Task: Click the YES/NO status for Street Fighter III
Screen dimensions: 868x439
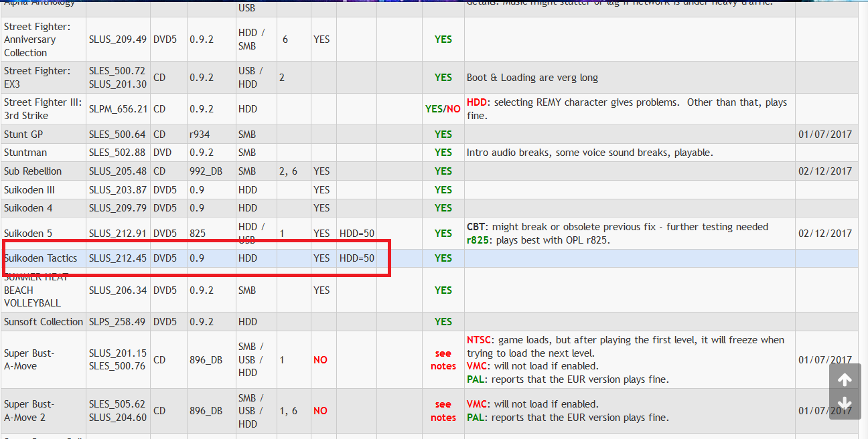Action: click(x=443, y=108)
